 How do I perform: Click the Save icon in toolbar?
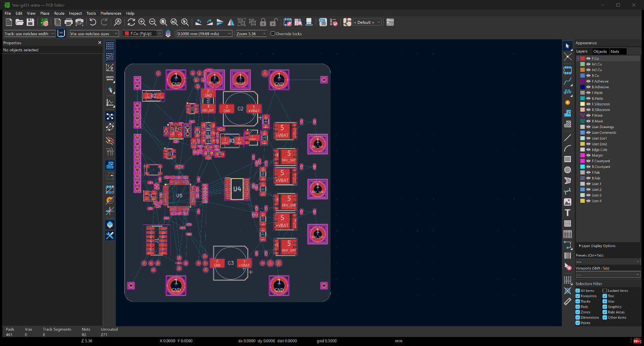[30, 22]
